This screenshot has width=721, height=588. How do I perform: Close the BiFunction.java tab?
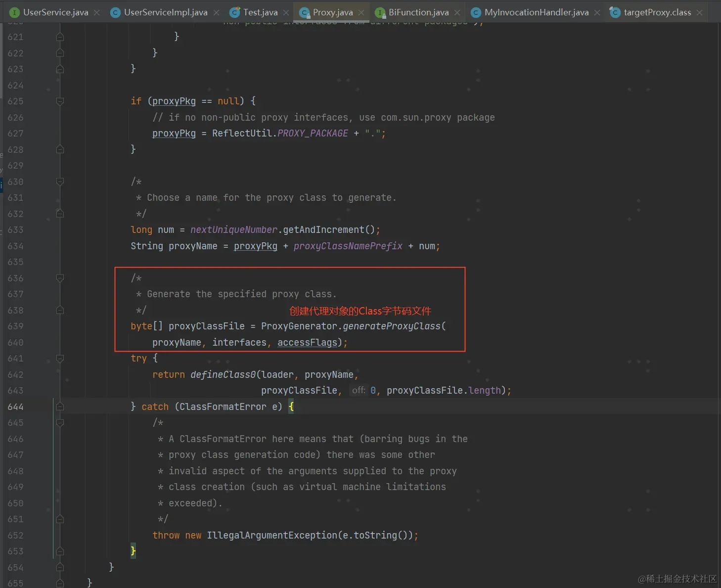(x=457, y=13)
